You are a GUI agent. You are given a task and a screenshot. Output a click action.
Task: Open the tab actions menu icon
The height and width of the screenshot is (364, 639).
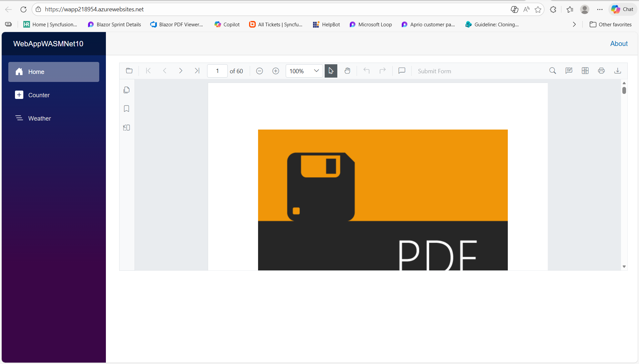coord(8,24)
